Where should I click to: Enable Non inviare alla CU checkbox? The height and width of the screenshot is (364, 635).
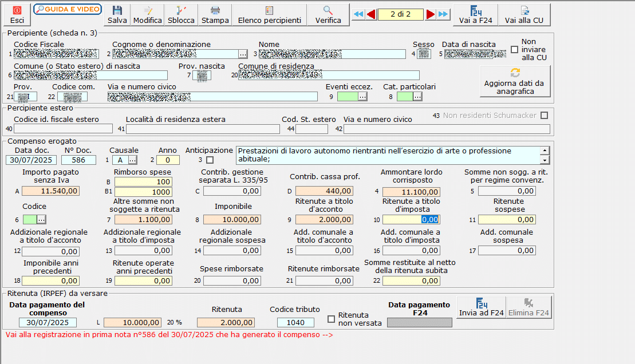[514, 49]
